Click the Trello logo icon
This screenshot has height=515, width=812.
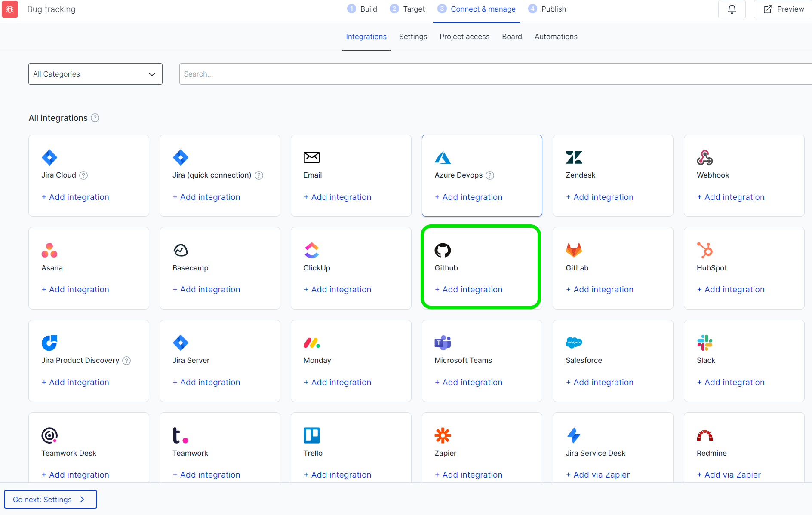pos(312,435)
